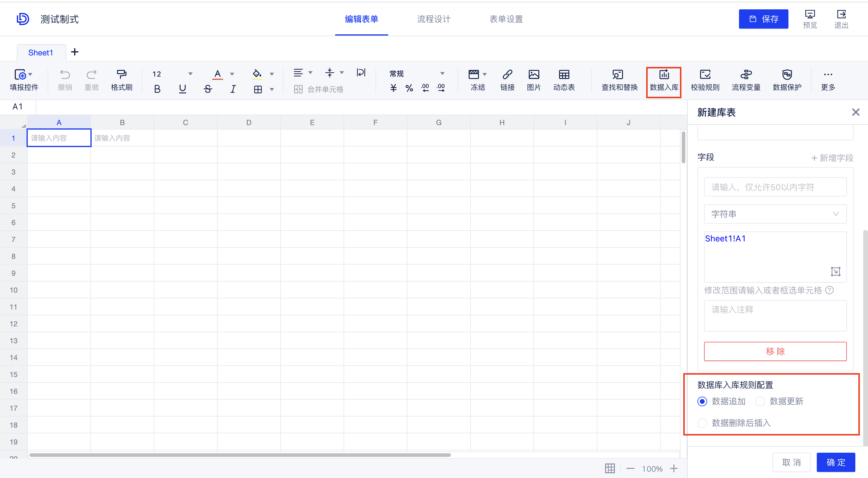Open the 校验规则 validation rules panel
Viewport: 868px width, 478px height.
pos(705,80)
